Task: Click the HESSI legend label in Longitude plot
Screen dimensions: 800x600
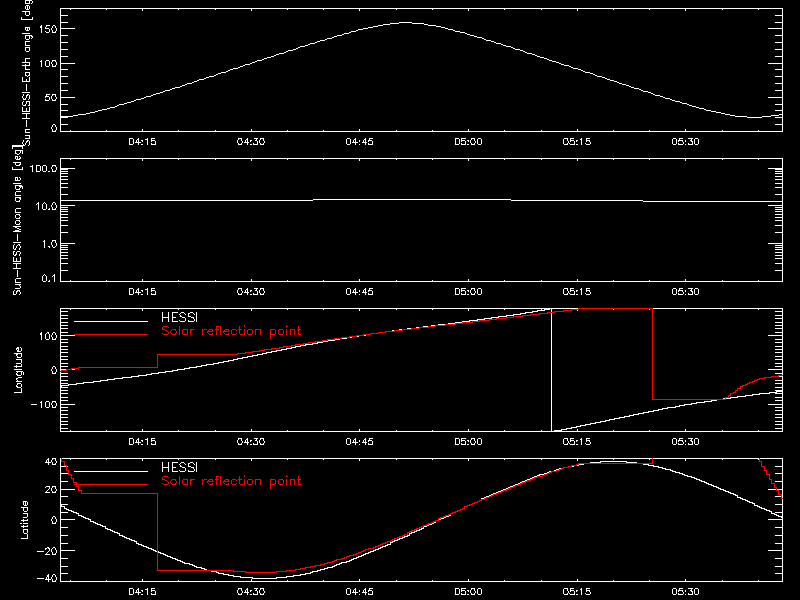Action: [179, 317]
